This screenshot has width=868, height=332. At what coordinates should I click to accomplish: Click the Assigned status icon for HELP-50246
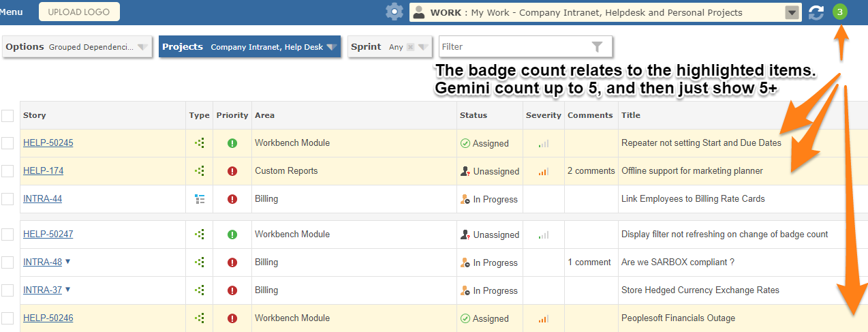[465, 318]
